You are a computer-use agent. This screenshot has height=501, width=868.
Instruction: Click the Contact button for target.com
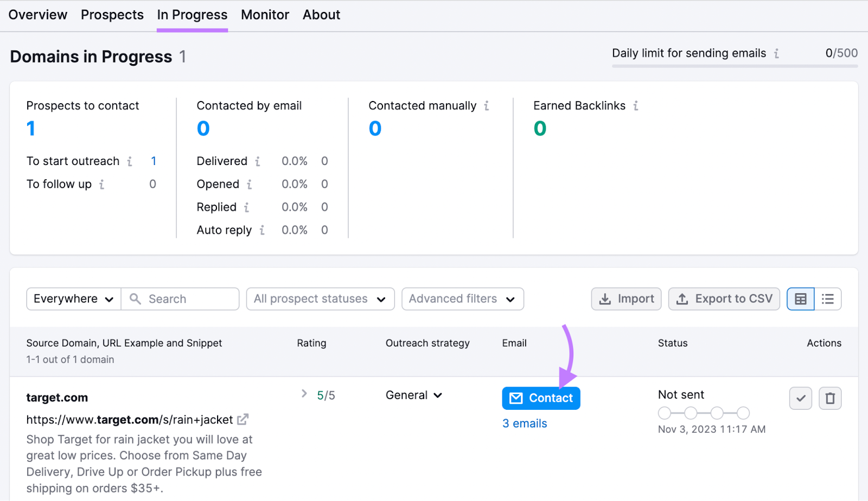[540, 398]
